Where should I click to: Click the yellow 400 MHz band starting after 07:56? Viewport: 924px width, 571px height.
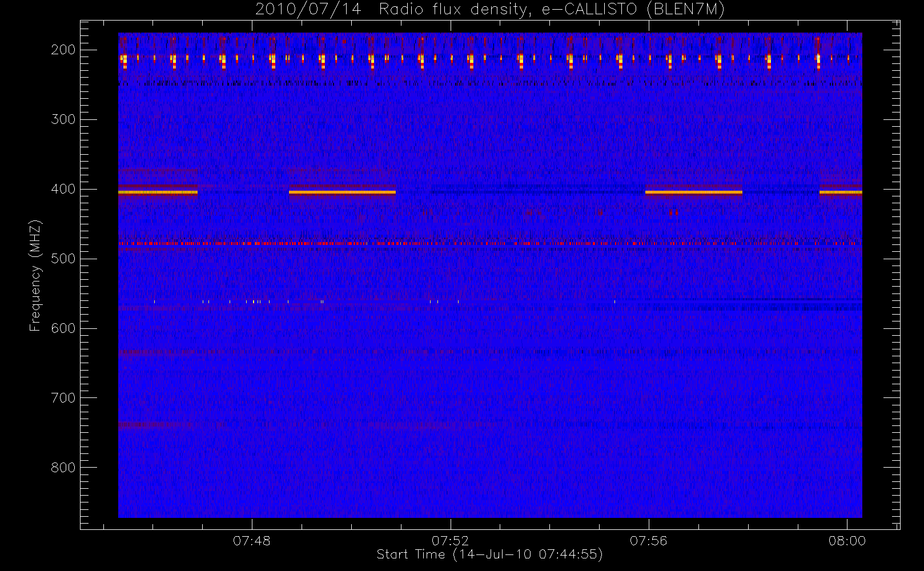point(694,192)
